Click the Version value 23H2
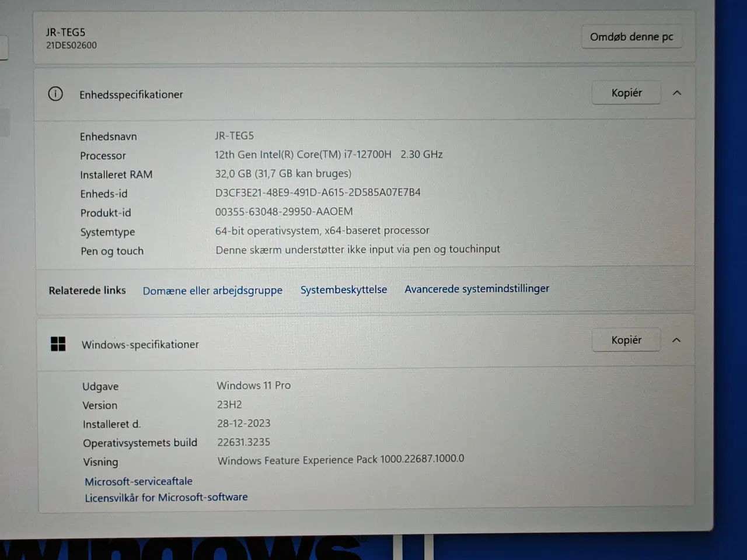The width and height of the screenshot is (747, 560). coord(229,404)
